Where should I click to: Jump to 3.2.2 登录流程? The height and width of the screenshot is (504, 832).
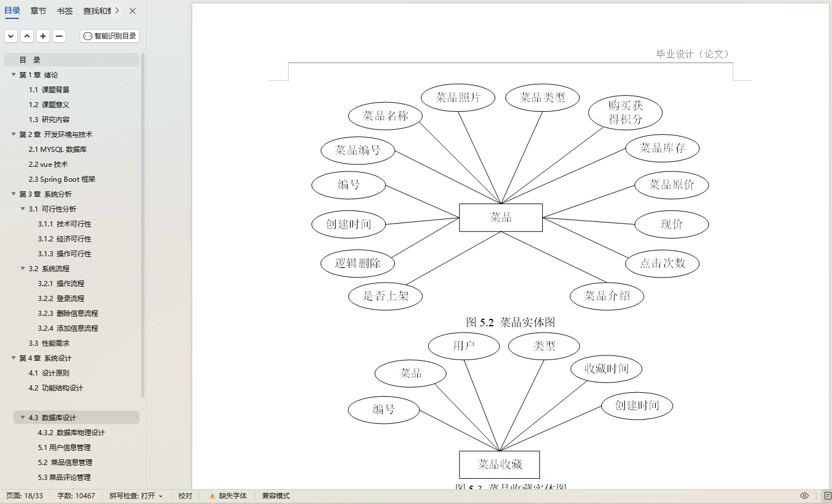click(61, 298)
